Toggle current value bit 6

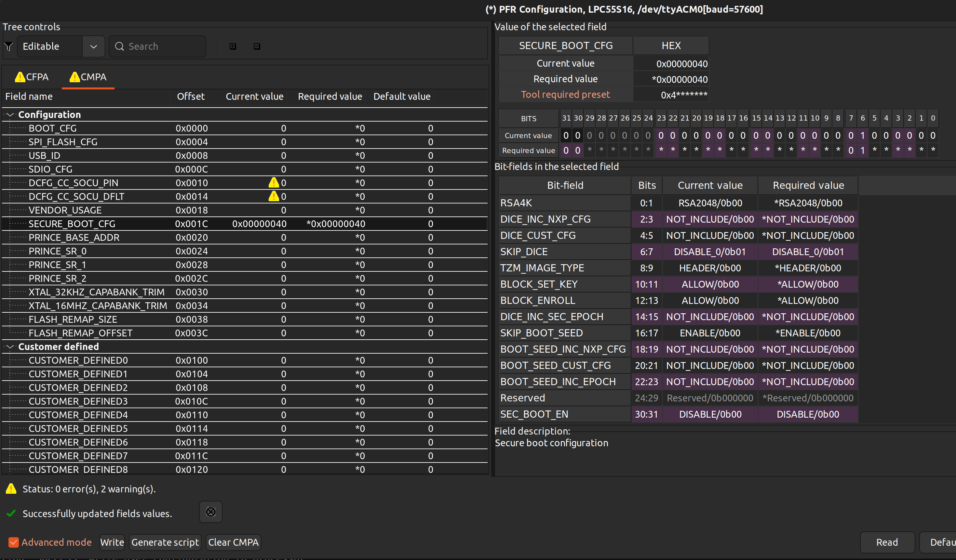tap(862, 135)
